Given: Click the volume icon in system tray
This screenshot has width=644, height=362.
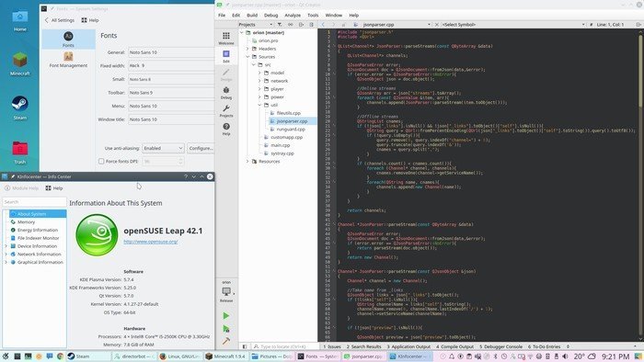Looking at the screenshot, I should coord(565,356).
